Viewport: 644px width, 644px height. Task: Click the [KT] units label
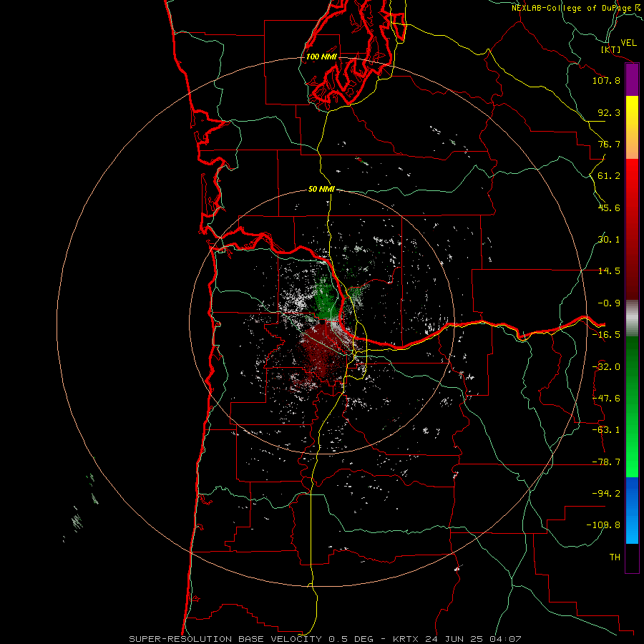(x=611, y=50)
